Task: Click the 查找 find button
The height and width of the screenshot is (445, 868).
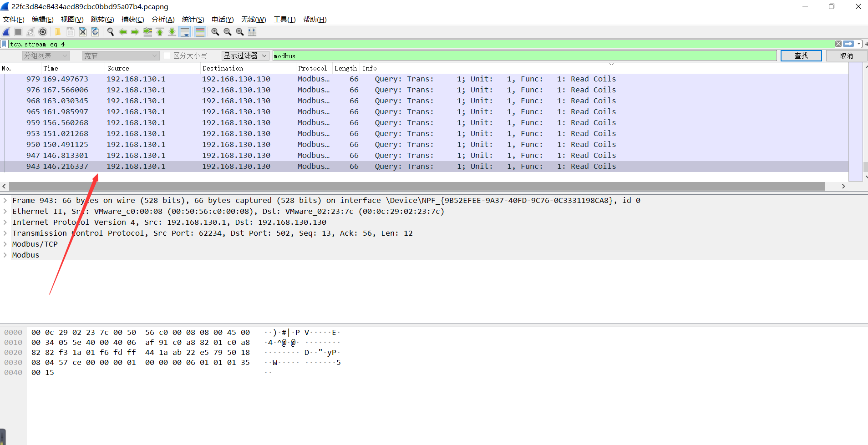Action: coord(801,56)
